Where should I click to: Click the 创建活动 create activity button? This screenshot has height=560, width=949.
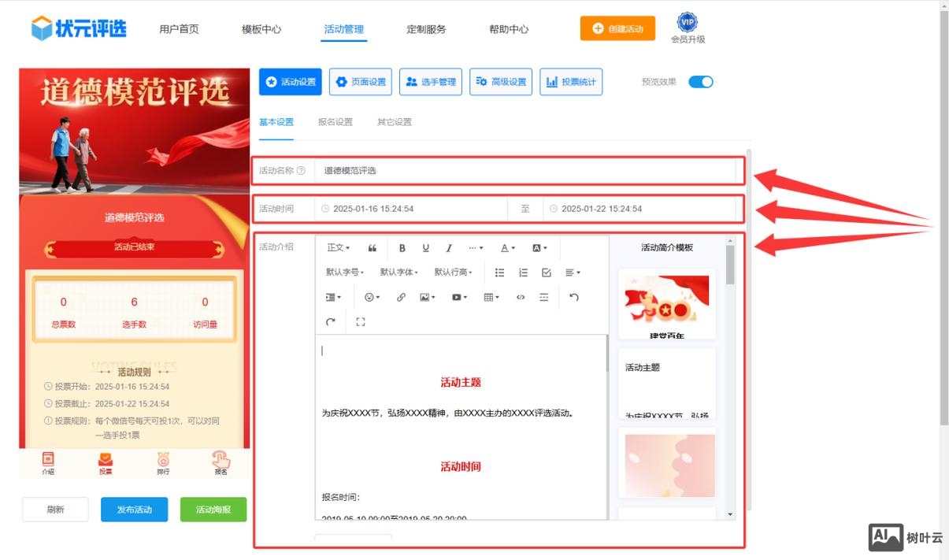pos(617,28)
